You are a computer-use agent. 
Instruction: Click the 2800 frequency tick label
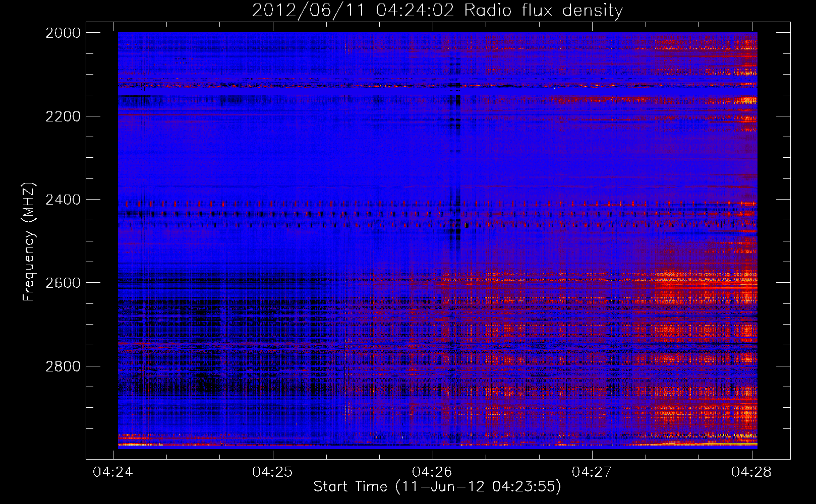click(63, 366)
